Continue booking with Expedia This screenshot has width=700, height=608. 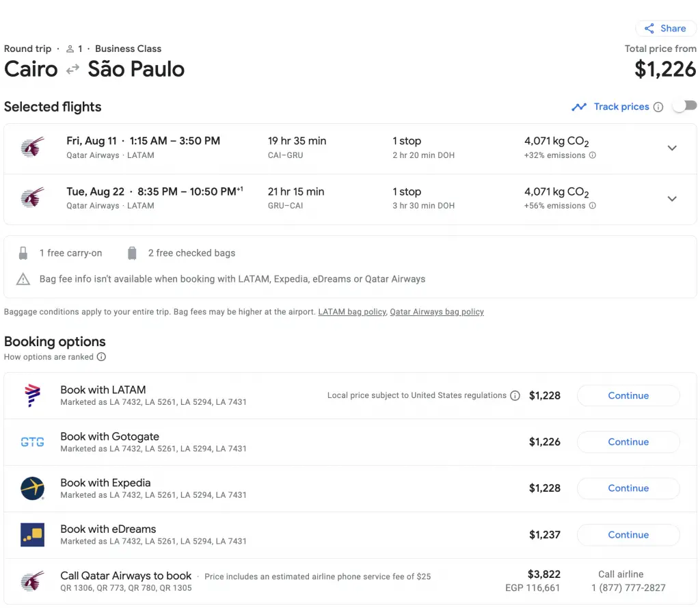pos(628,488)
